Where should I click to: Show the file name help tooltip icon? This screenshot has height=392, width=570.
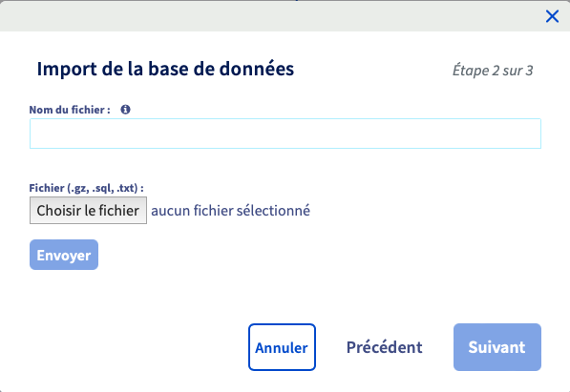tap(125, 110)
